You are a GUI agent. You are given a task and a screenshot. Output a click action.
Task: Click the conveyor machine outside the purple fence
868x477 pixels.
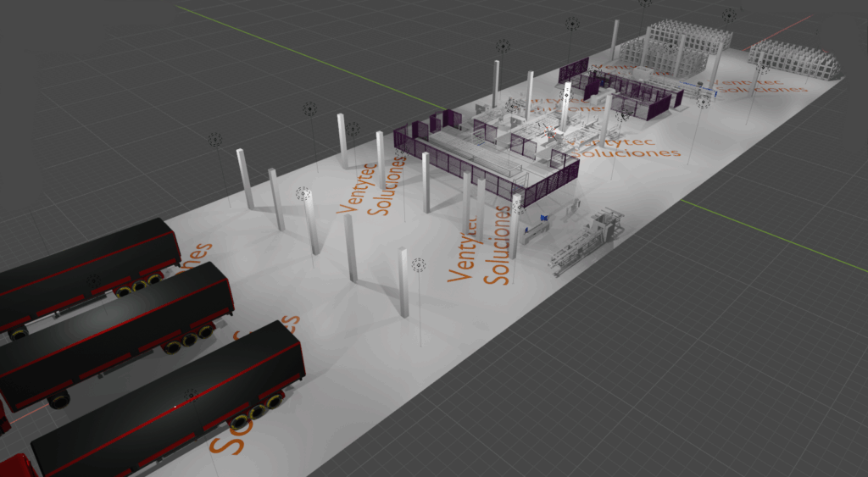point(587,241)
